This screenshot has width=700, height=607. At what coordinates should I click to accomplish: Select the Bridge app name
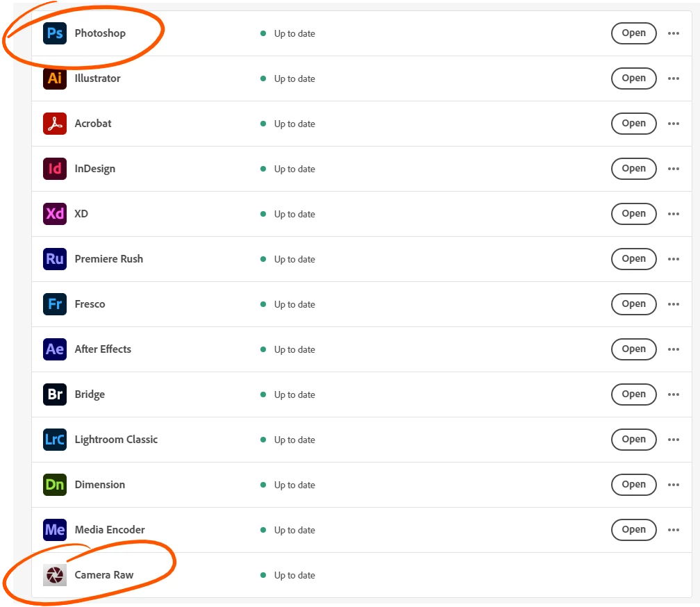tap(90, 394)
